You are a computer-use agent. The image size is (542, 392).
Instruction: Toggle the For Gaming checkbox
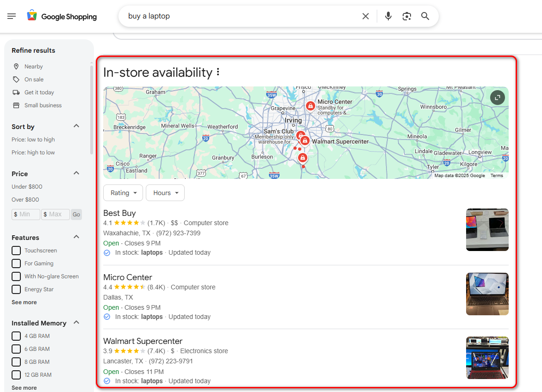tap(16, 263)
